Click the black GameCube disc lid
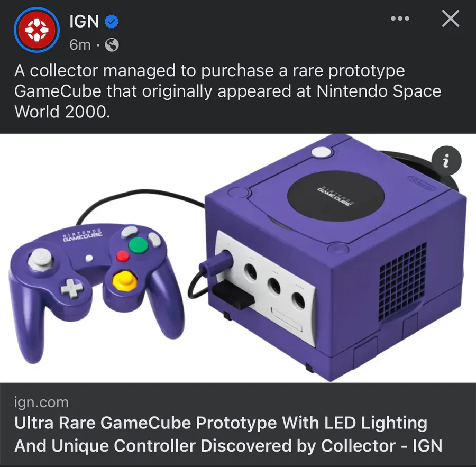The image size is (476, 467). [x=336, y=196]
